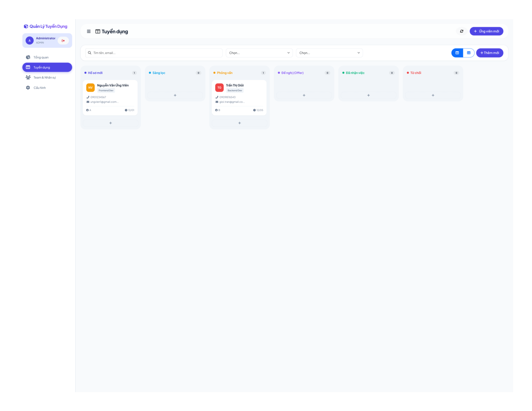Click the NV orange avatar
This screenshot has height=411, width=532.
click(x=90, y=88)
